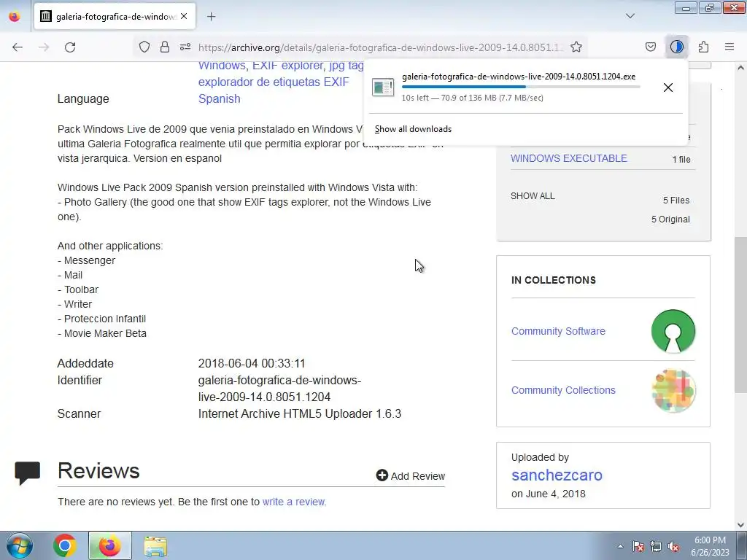
Task: Click the downloading exe file icon
Action: tap(383, 87)
